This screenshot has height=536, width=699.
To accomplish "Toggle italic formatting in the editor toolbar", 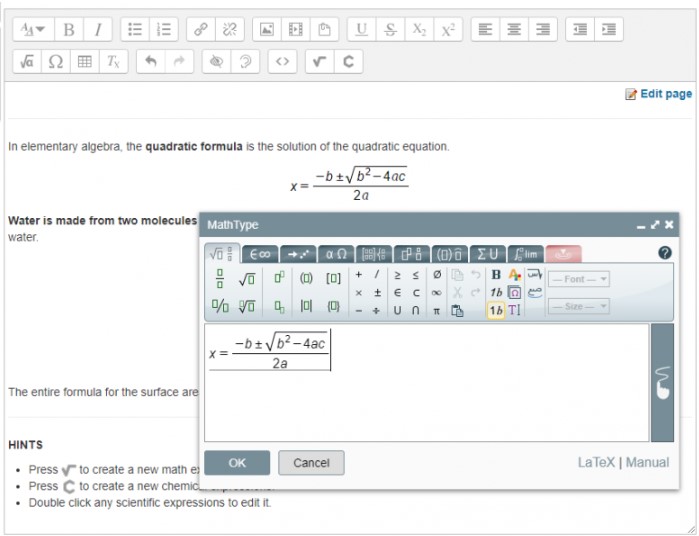I will [97, 29].
